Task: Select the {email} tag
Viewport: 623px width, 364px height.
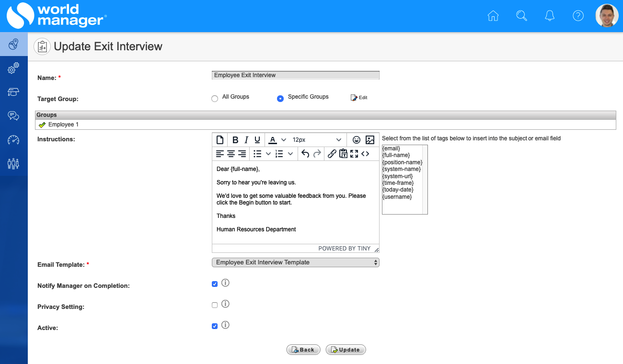Action: [391, 148]
